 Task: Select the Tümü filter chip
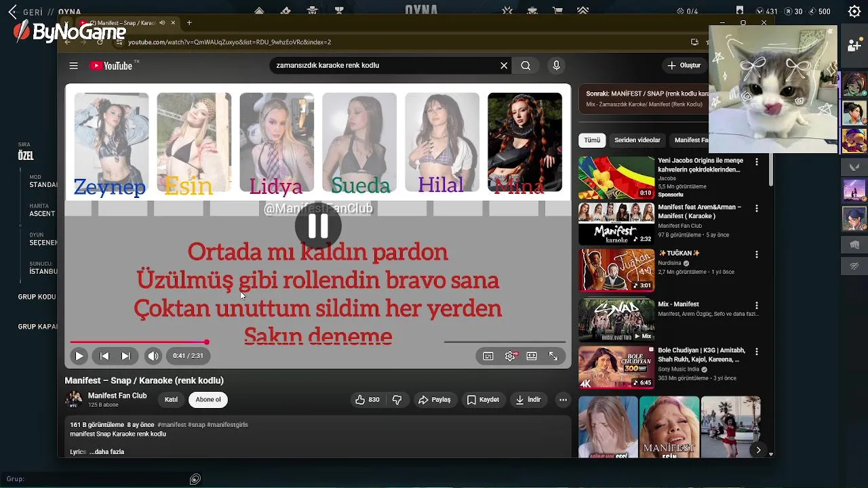coord(592,140)
